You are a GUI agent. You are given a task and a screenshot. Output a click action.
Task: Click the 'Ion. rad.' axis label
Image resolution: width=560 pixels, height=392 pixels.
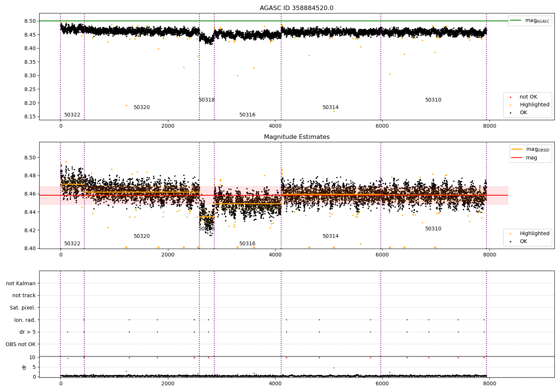click(x=25, y=320)
